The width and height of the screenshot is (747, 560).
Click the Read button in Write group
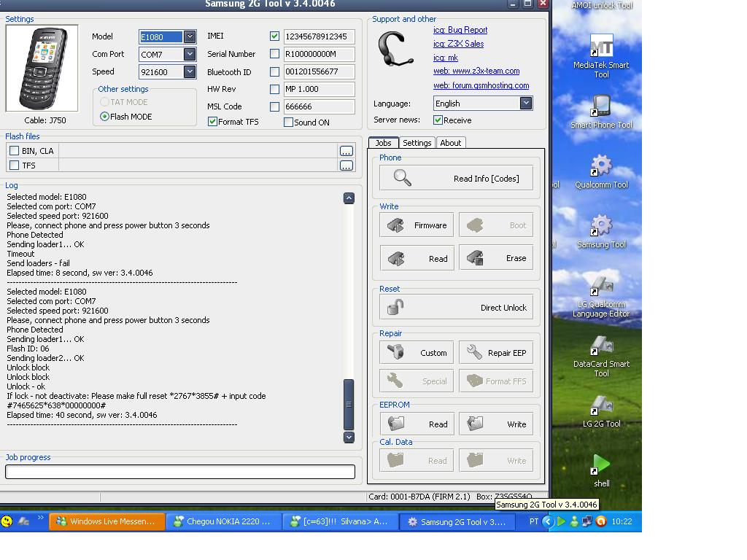(417, 258)
